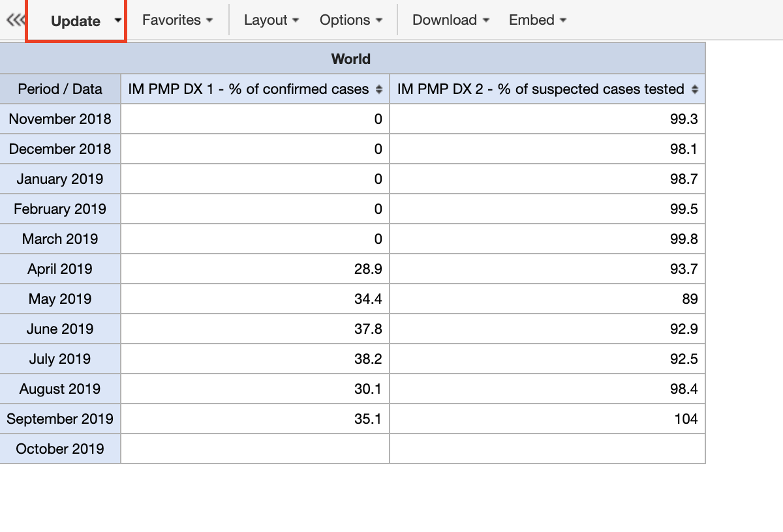Open the Layout menu

271,20
